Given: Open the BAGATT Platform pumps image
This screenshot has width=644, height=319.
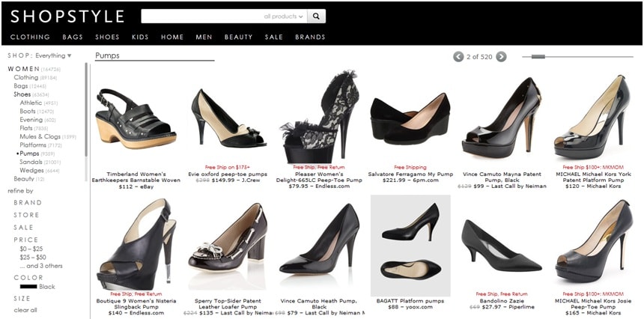Looking at the screenshot, I should [x=410, y=246].
